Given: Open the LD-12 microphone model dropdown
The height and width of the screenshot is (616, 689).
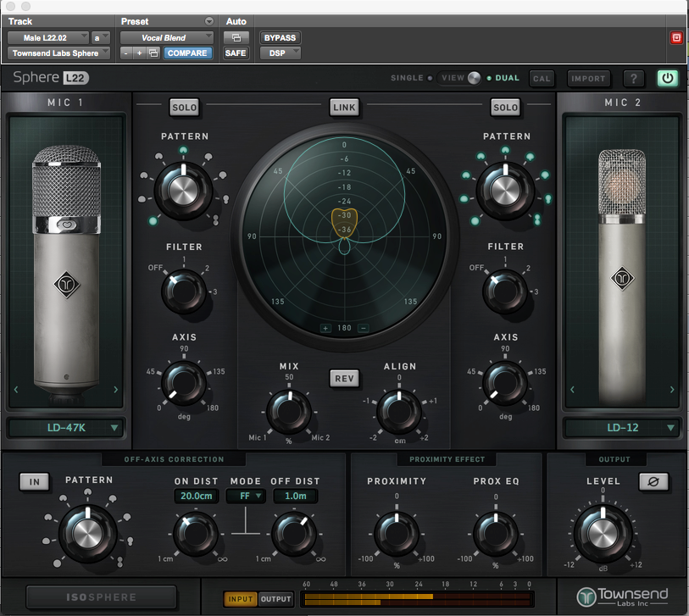Looking at the screenshot, I should click(621, 428).
